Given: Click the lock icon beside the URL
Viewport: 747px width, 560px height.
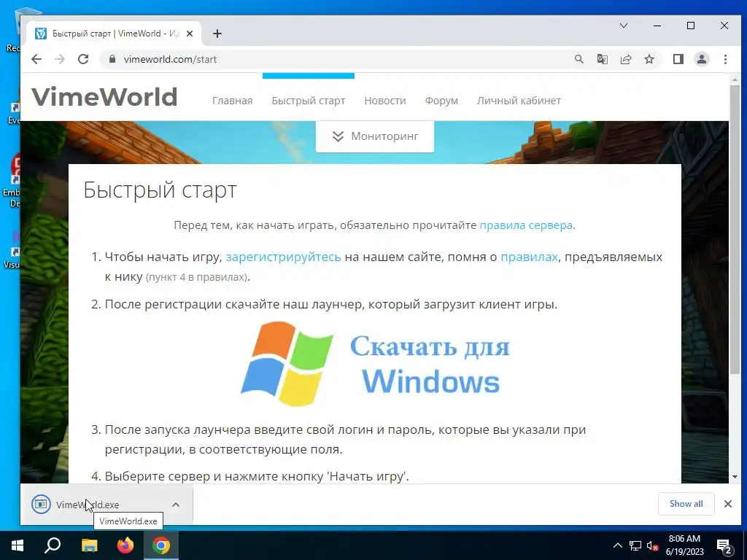Looking at the screenshot, I should 112,59.
